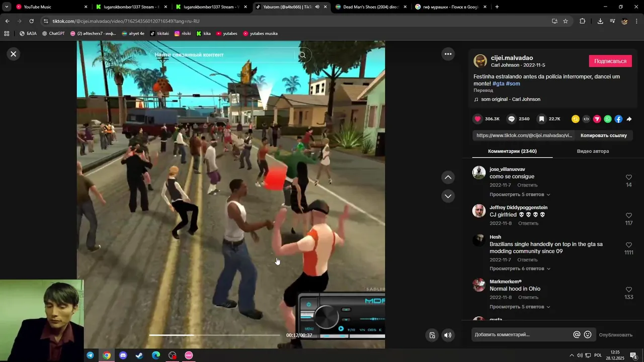This screenshot has width=644, height=362.
Task: Open the tab search dropdown arrow
Action: click(x=7, y=7)
